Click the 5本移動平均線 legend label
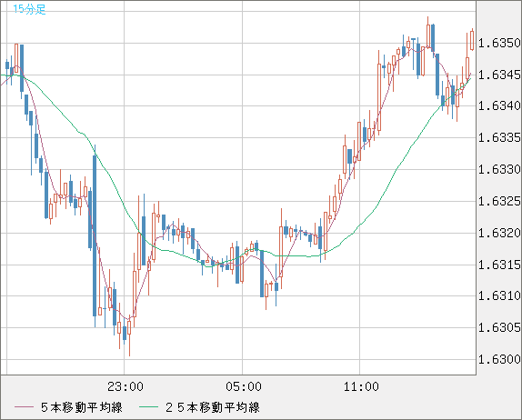Viewport: 522px width, 420px height. pyautogui.click(x=82, y=407)
